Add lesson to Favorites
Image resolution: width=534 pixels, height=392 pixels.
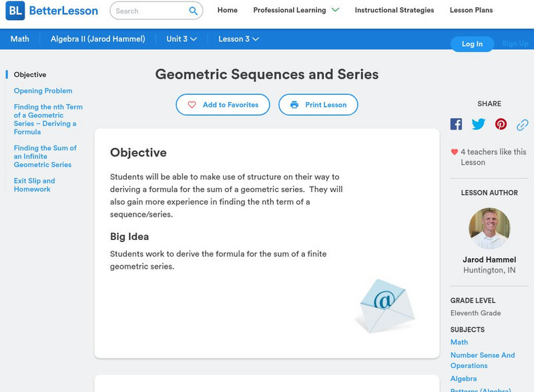[x=223, y=105]
